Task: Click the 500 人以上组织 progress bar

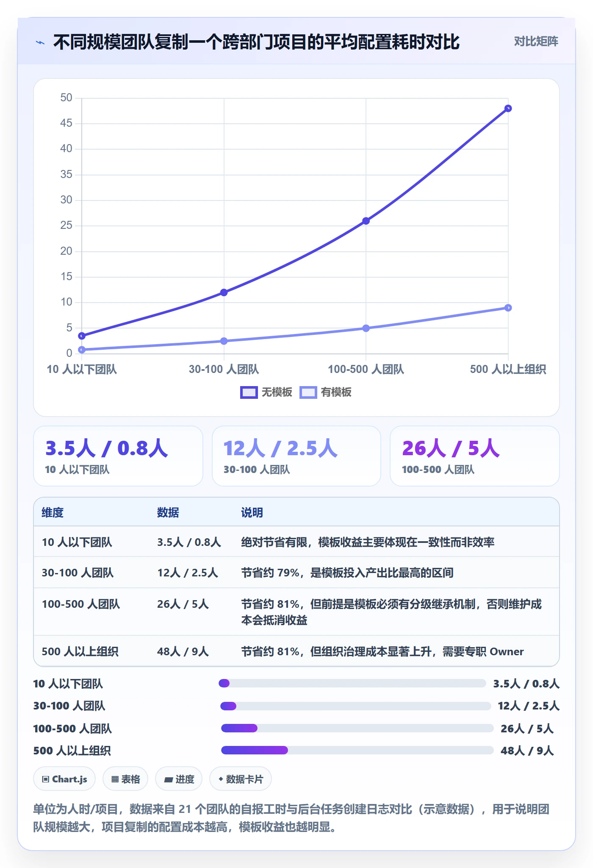Action: tap(357, 750)
